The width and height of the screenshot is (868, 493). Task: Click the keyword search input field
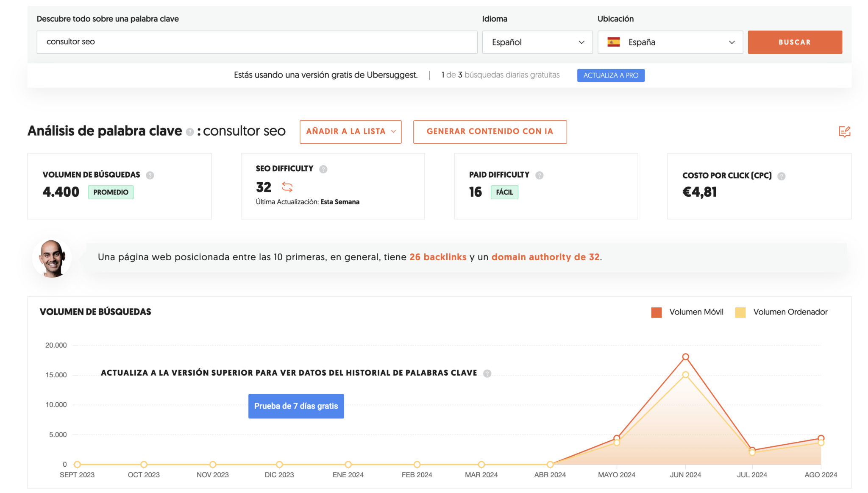point(257,42)
